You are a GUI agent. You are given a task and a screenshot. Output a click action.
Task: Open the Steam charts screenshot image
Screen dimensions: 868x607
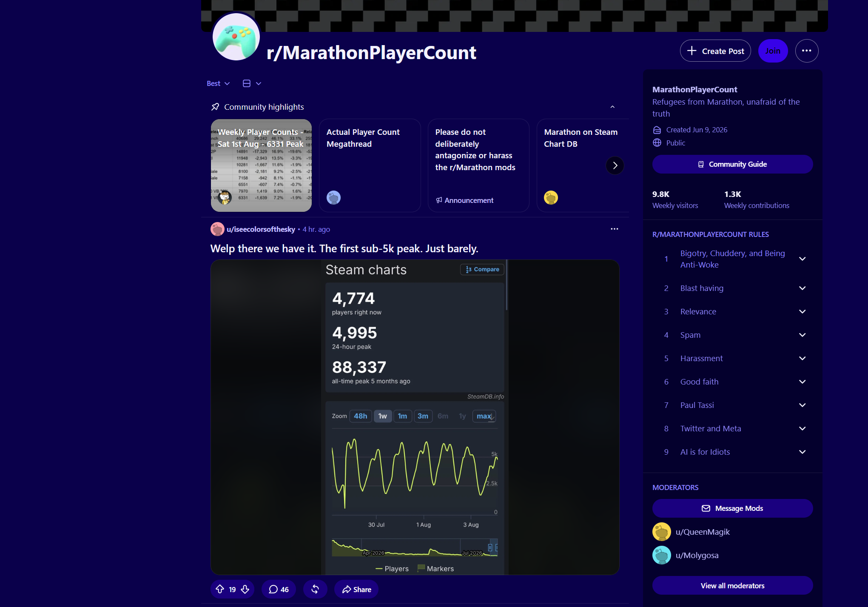[415, 417]
